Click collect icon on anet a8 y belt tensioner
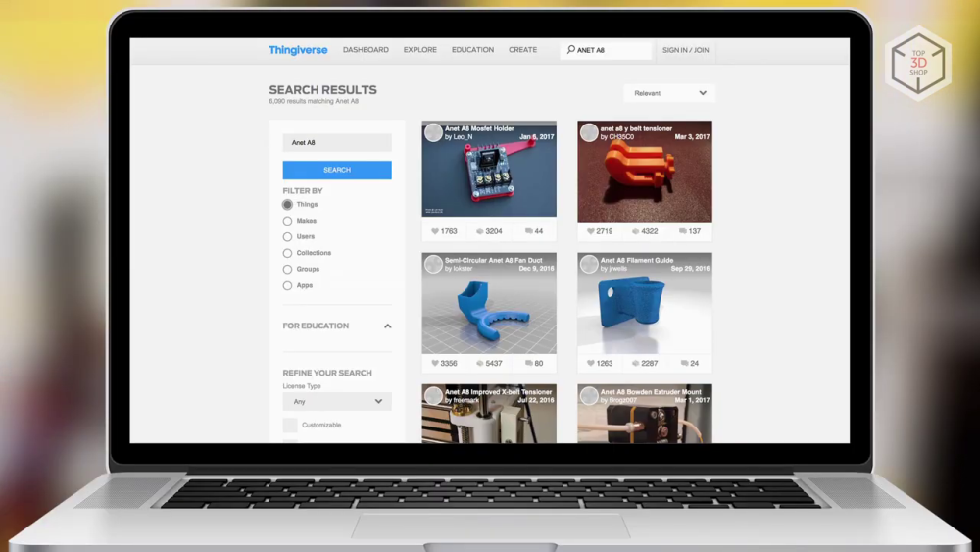Viewport: 980px width, 552px height. point(636,231)
